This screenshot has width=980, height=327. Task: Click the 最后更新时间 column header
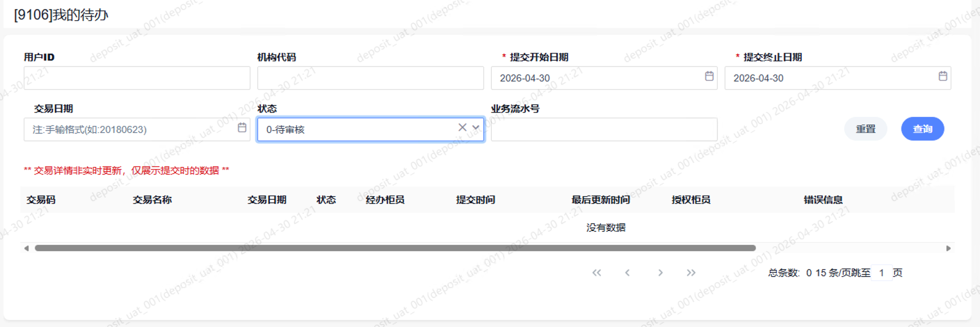tap(601, 200)
